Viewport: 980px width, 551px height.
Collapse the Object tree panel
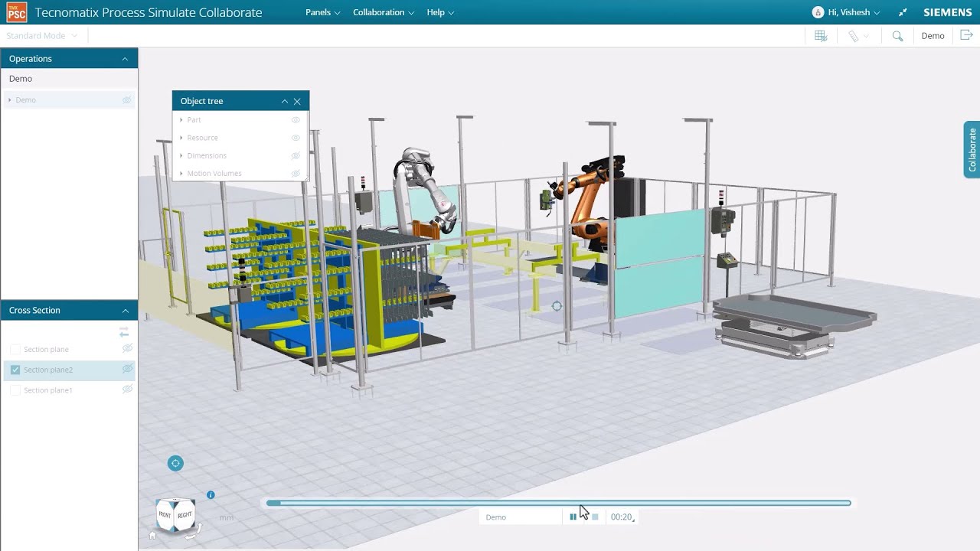(285, 101)
